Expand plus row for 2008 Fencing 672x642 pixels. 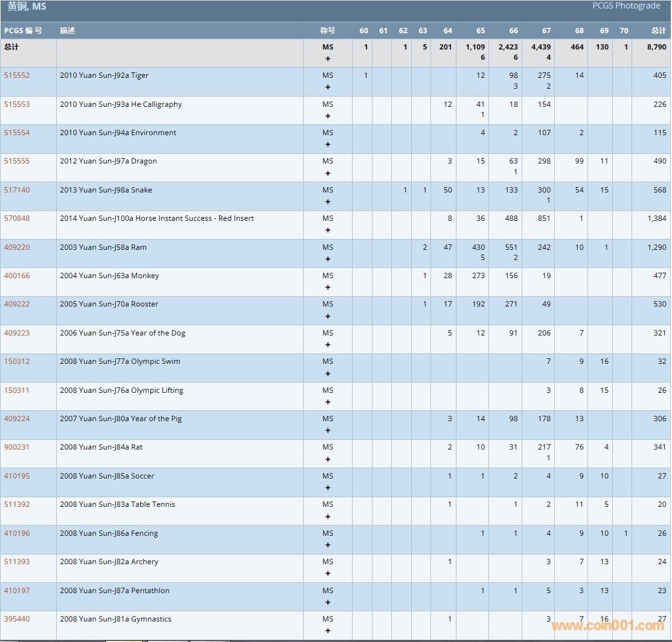click(328, 545)
